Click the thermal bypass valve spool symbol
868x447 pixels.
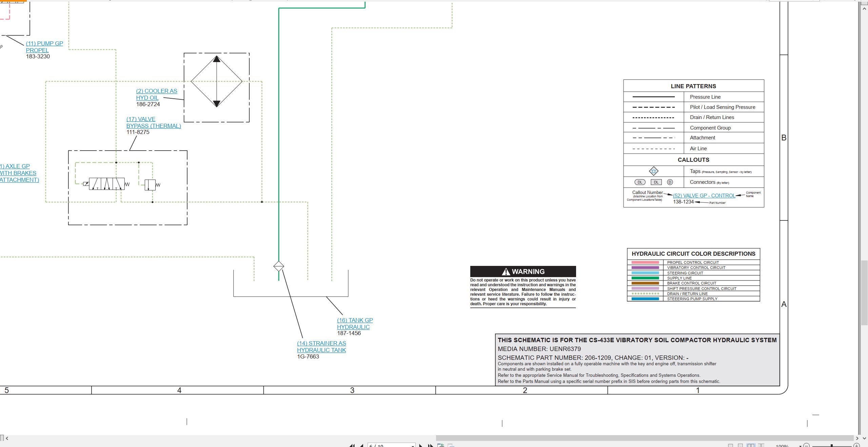[106, 184]
